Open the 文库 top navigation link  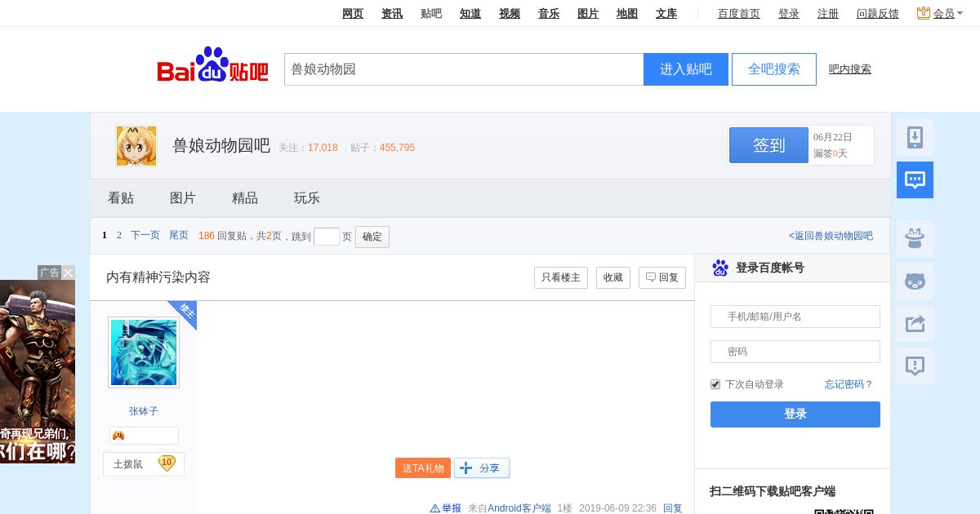(666, 13)
